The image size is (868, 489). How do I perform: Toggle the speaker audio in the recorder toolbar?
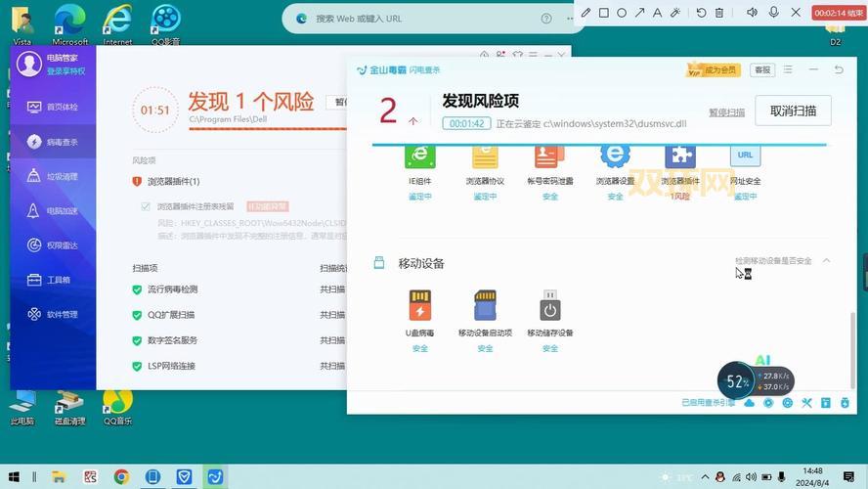coord(752,12)
